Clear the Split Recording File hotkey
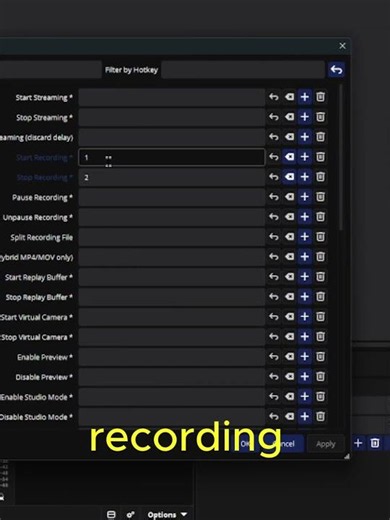This screenshot has width=390, height=520. [x=289, y=237]
